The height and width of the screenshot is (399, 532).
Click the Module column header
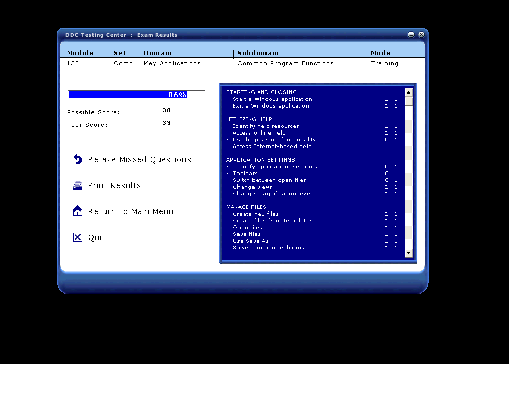pos(81,53)
